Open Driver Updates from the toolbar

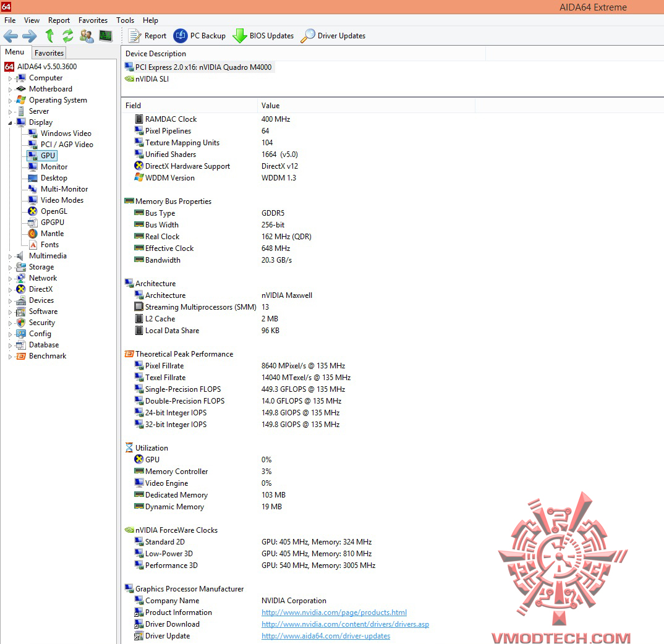tap(333, 36)
